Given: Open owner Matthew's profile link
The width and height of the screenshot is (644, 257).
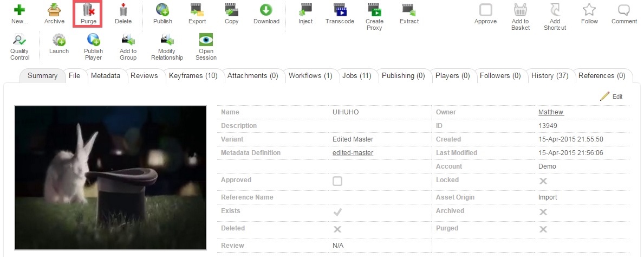Looking at the screenshot, I should click(551, 112).
